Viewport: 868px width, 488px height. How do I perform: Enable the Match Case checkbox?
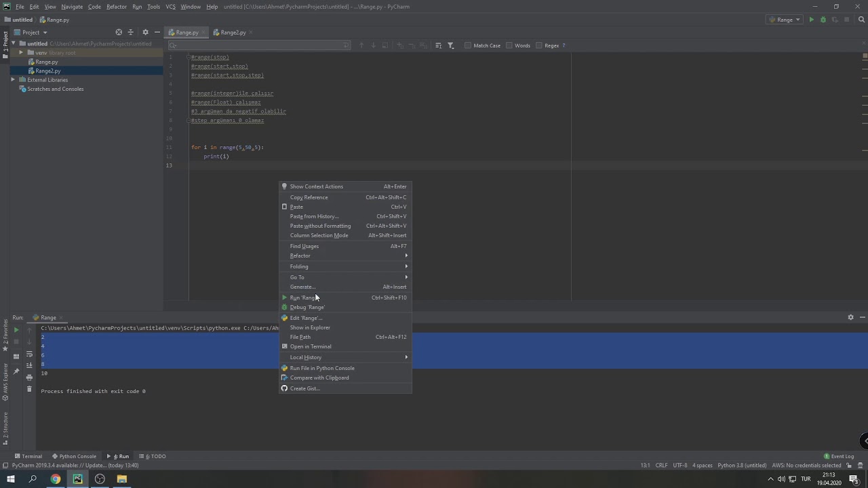pos(468,45)
